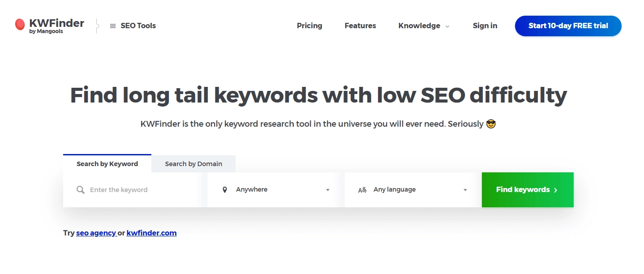The width and height of the screenshot is (644, 274).
Task: Open the Anywhere location dropdown arrow
Action: [328, 190]
